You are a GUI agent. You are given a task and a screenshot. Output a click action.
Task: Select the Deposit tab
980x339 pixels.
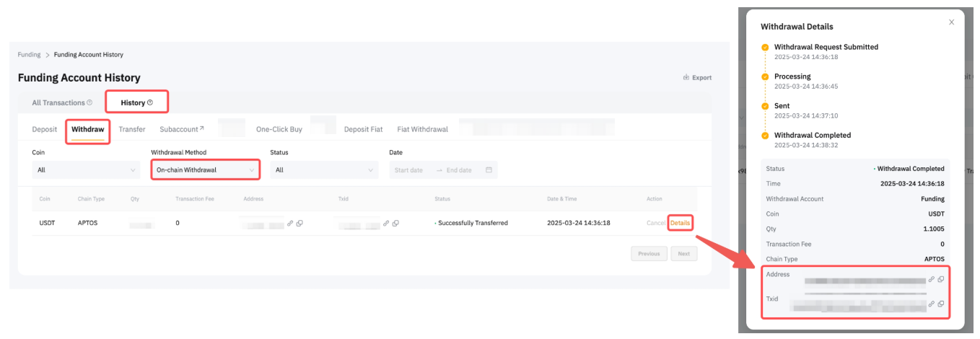pyautogui.click(x=45, y=130)
